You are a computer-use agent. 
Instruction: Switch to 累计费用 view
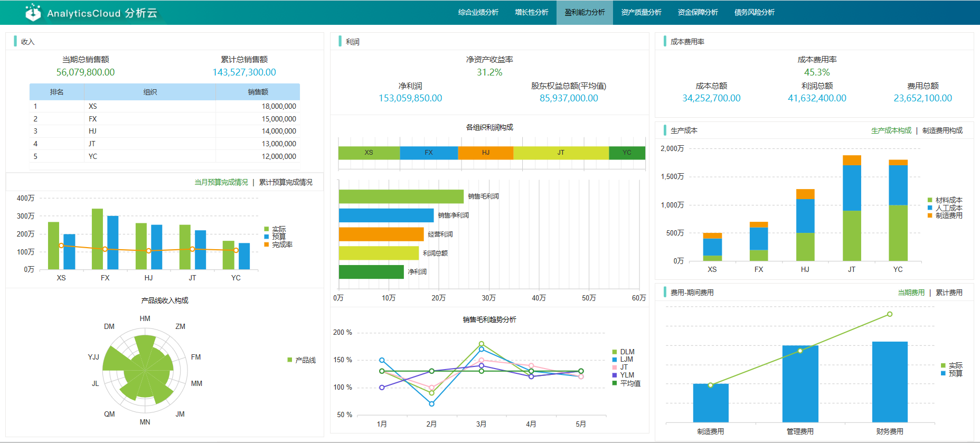949,293
